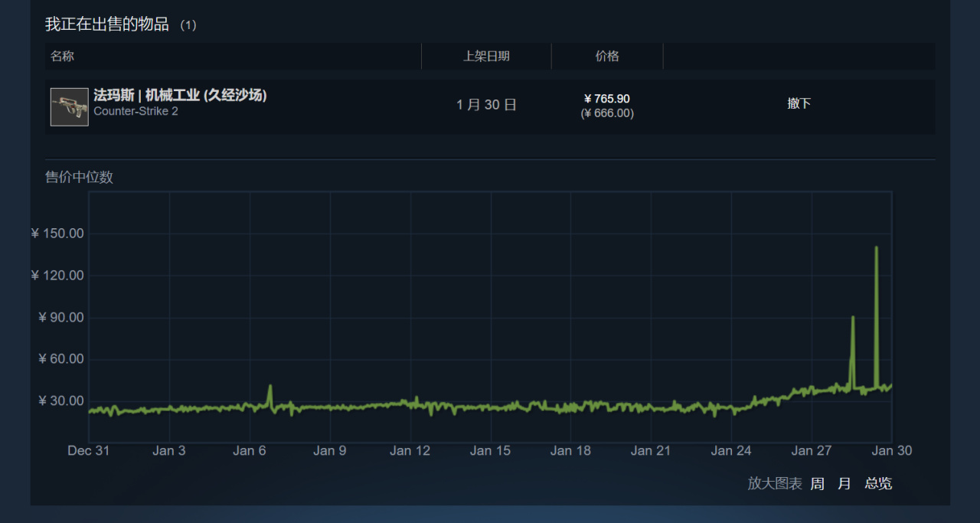The width and height of the screenshot is (980, 523).
Task: Open the 法玛斯 | 机械工业 (久经沙场) item link
Action: pos(180,96)
